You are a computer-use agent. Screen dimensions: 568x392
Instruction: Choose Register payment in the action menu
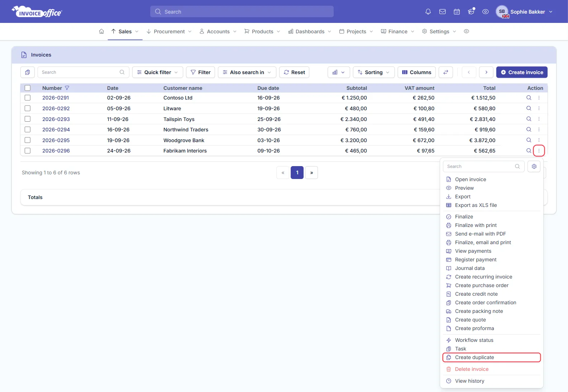tap(492, 260)
